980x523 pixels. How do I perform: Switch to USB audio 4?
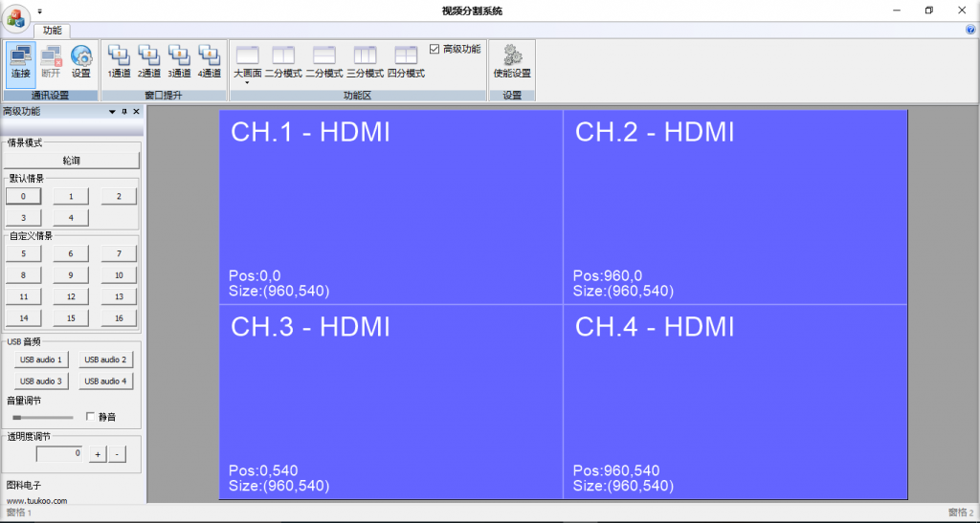click(105, 381)
